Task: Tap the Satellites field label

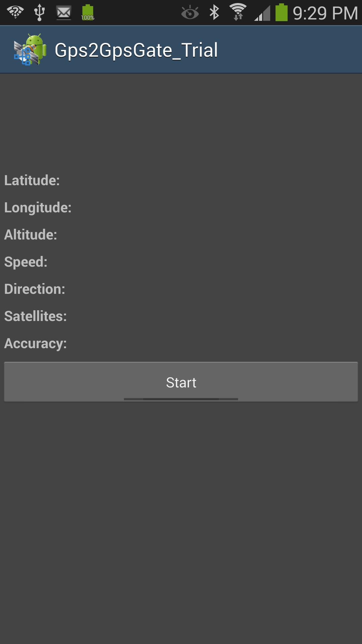Action: [x=35, y=316]
